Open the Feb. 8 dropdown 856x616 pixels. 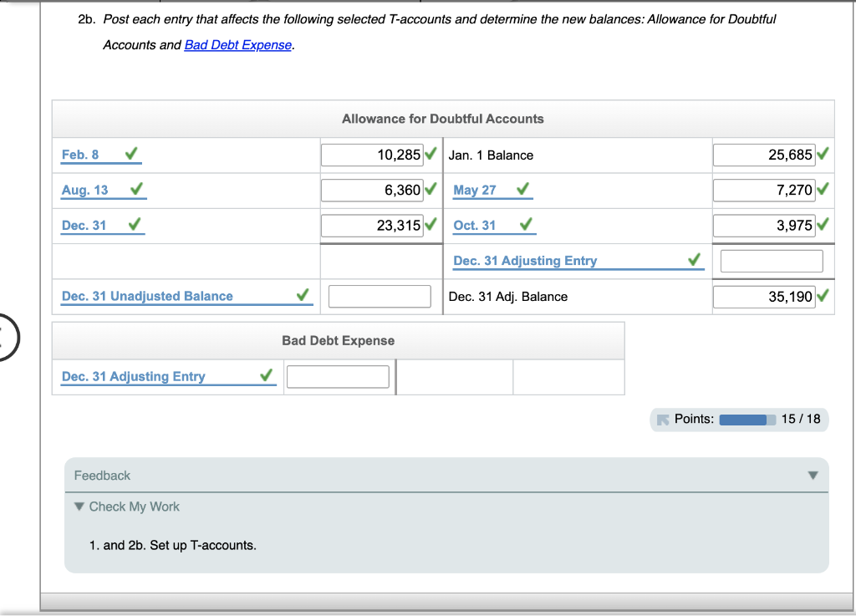point(101,155)
